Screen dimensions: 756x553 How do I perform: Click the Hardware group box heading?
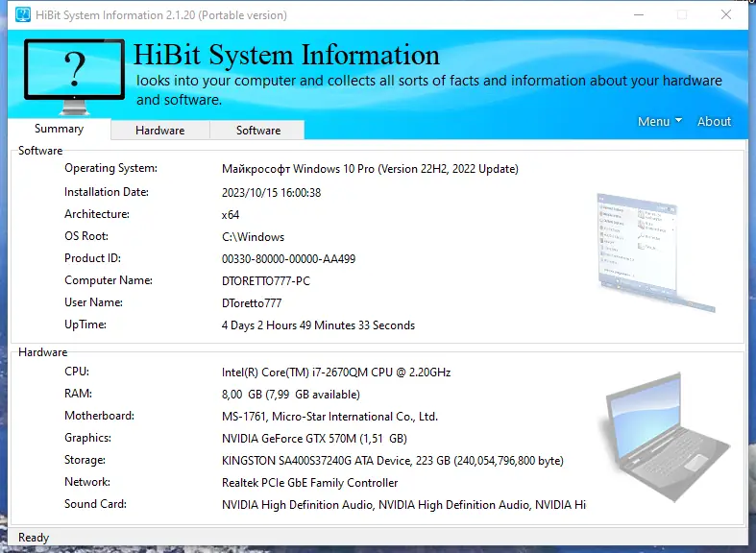click(43, 352)
